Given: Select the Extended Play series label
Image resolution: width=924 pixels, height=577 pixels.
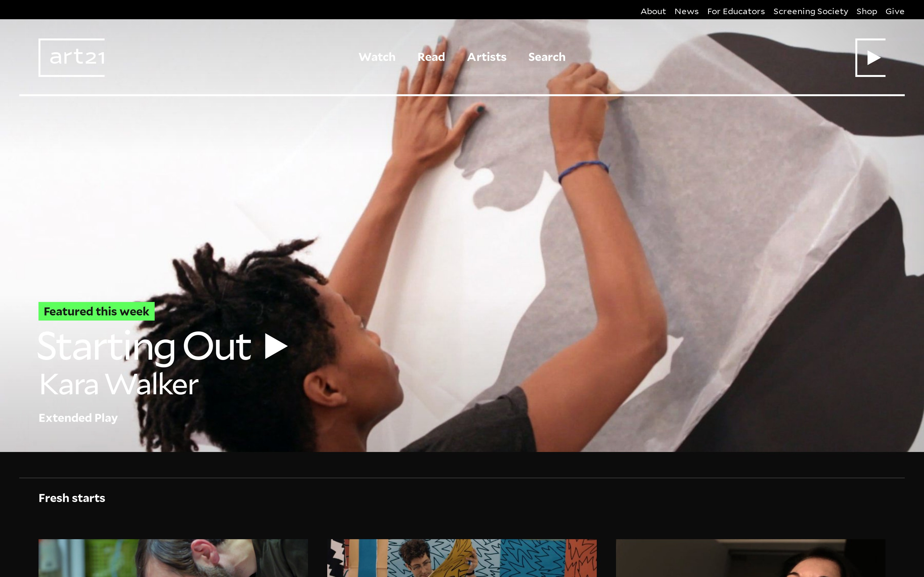Looking at the screenshot, I should click(x=78, y=418).
